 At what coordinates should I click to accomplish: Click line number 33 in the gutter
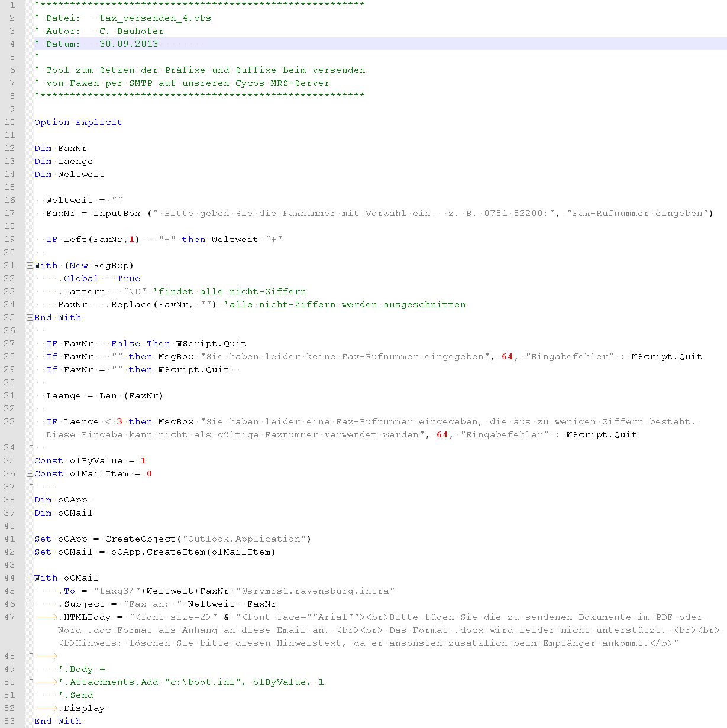pos(9,422)
